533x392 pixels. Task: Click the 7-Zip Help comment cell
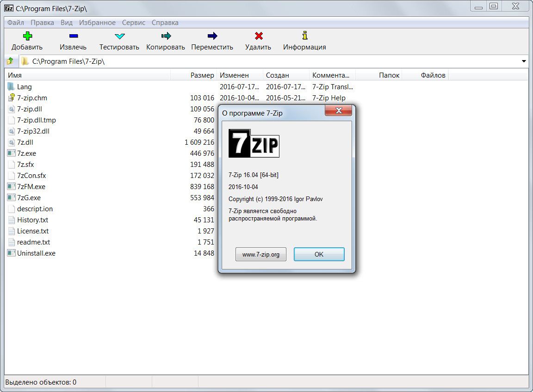click(328, 98)
